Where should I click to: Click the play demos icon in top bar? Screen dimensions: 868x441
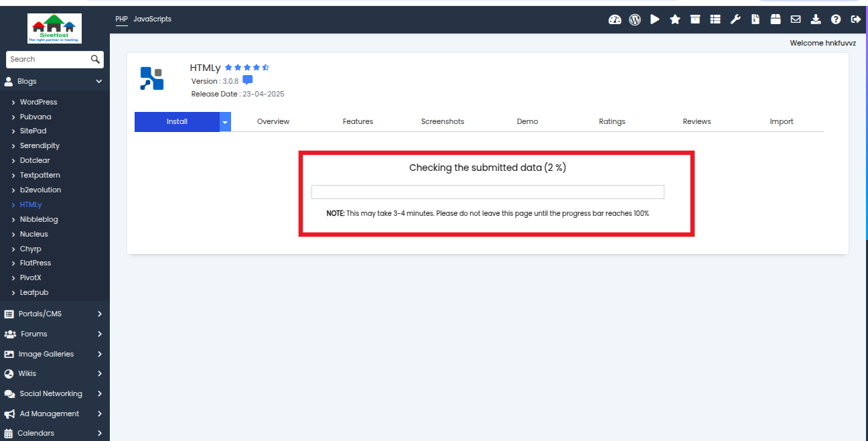[x=655, y=19]
